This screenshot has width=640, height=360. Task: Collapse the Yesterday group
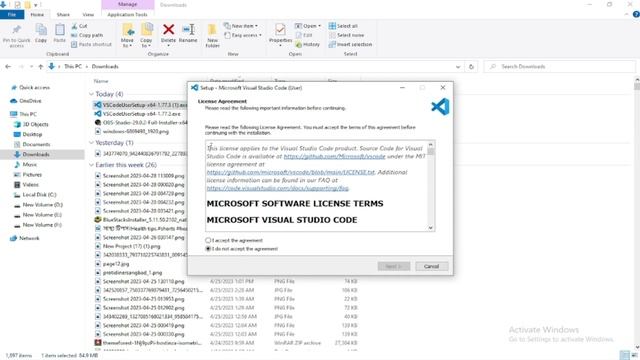coord(91,143)
